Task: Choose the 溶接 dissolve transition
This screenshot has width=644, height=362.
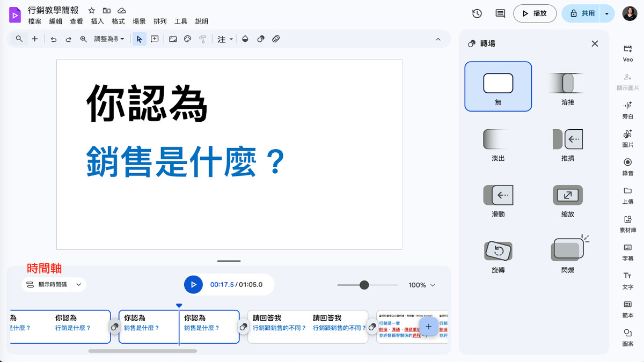Action: 567,86
